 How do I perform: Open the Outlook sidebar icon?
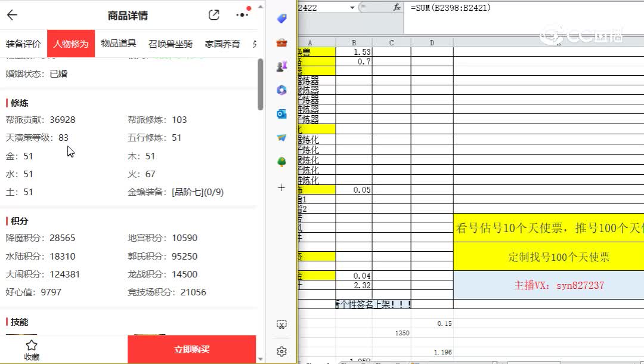point(281,114)
